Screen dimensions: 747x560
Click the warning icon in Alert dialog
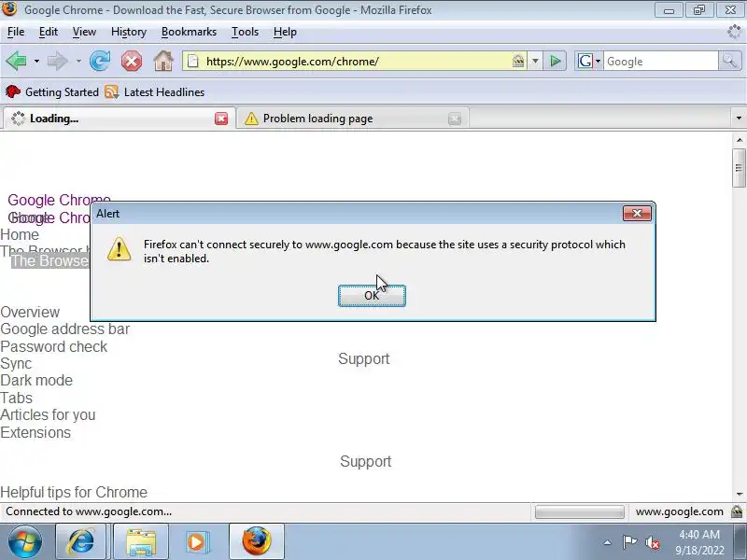(x=119, y=249)
